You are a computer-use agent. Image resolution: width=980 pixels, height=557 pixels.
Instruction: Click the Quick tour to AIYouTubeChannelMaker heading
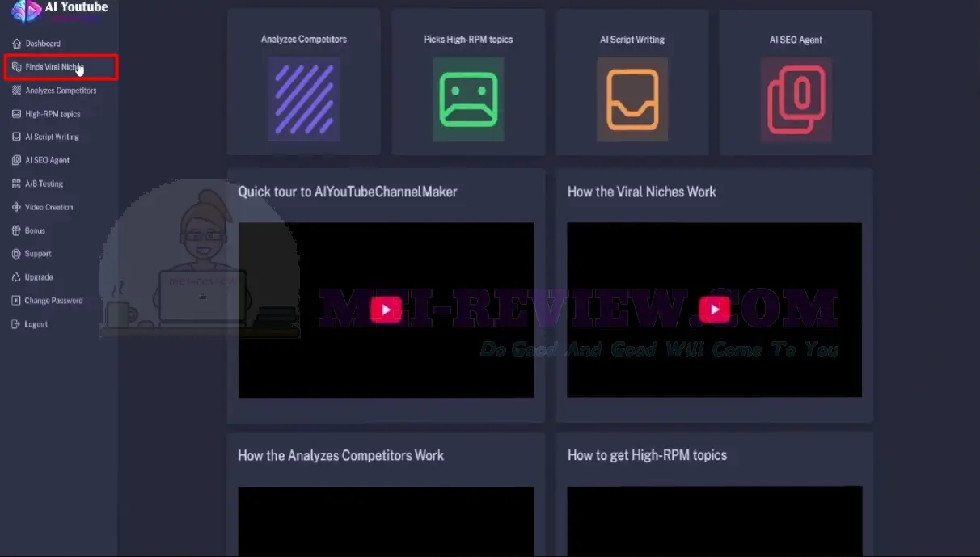click(348, 192)
